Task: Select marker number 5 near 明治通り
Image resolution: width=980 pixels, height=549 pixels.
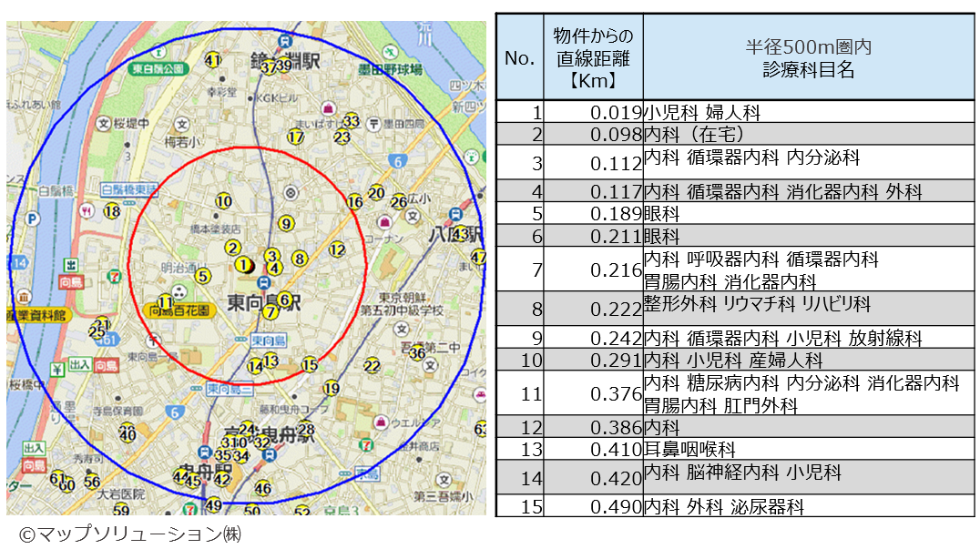Action: pos(203,276)
